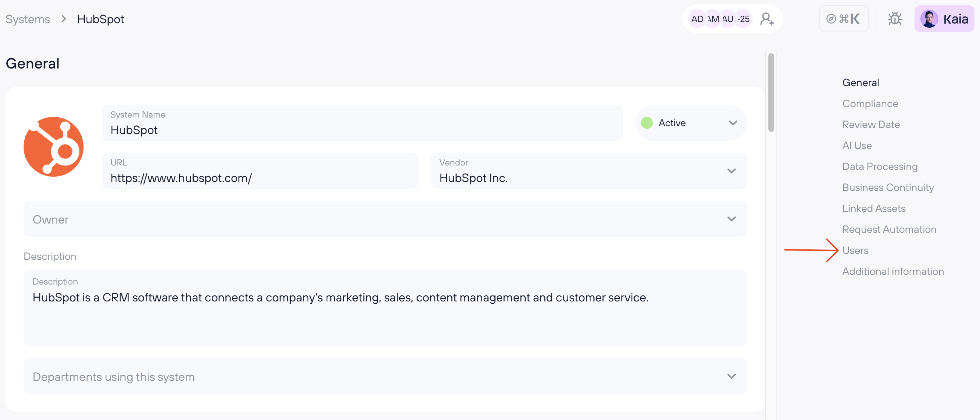This screenshot has height=420, width=980.
Task: Click the AU collaborator avatar
Action: [727, 19]
